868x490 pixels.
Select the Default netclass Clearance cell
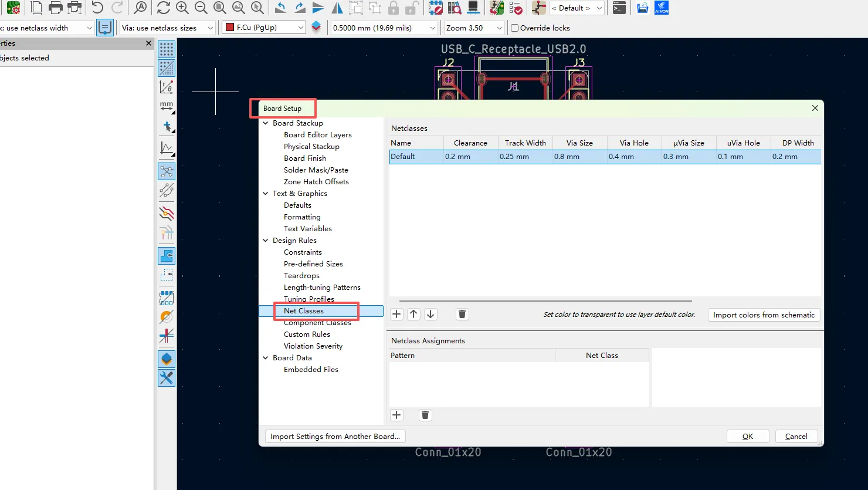[470, 157]
